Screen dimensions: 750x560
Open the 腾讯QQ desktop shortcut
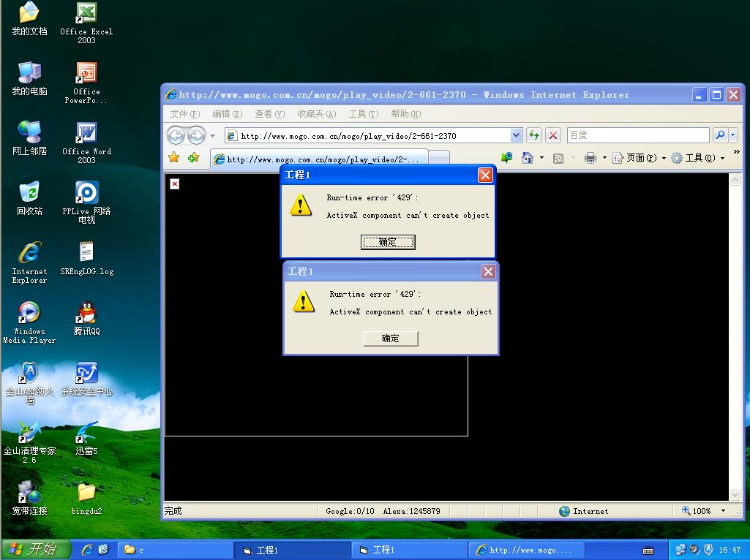click(86, 313)
